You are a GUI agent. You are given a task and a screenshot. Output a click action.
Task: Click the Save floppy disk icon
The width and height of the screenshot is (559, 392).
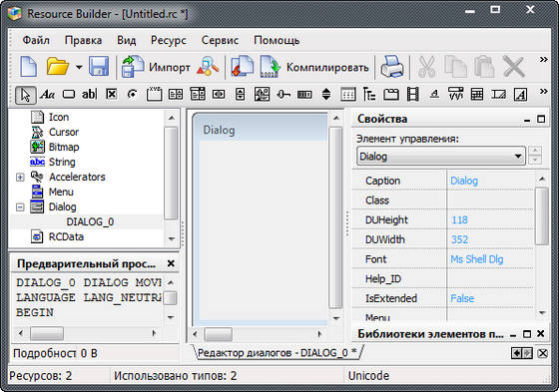pyautogui.click(x=99, y=66)
